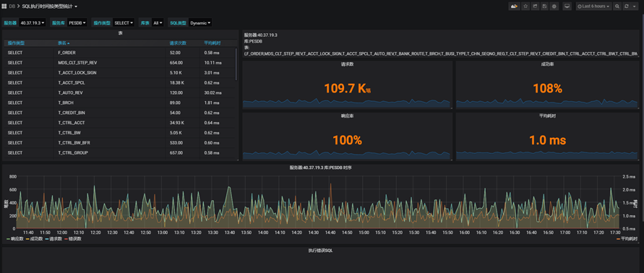Viewport: 644px width, 273px height.
Task: Open Last 6 hours time picker
Action: [x=593, y=6]
